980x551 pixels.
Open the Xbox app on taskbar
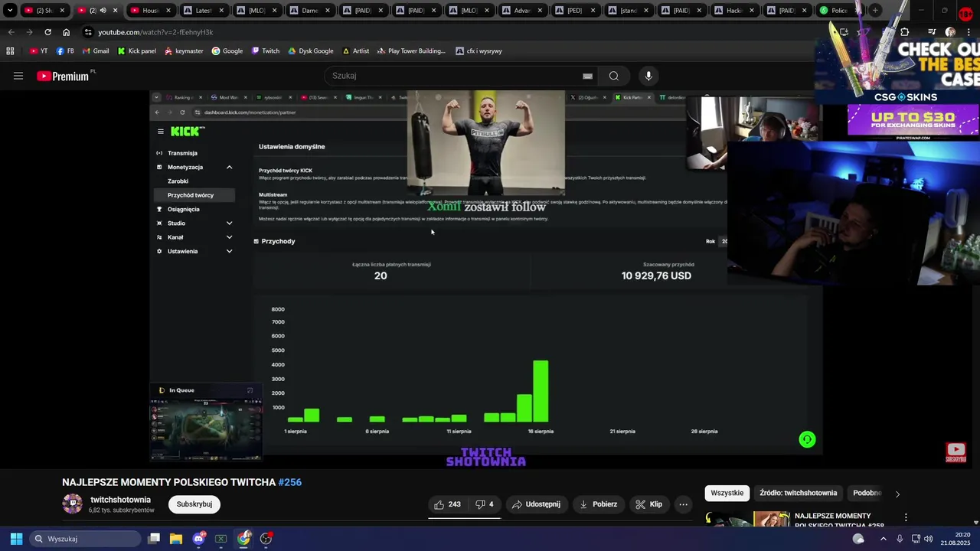[x=221, y=539]
